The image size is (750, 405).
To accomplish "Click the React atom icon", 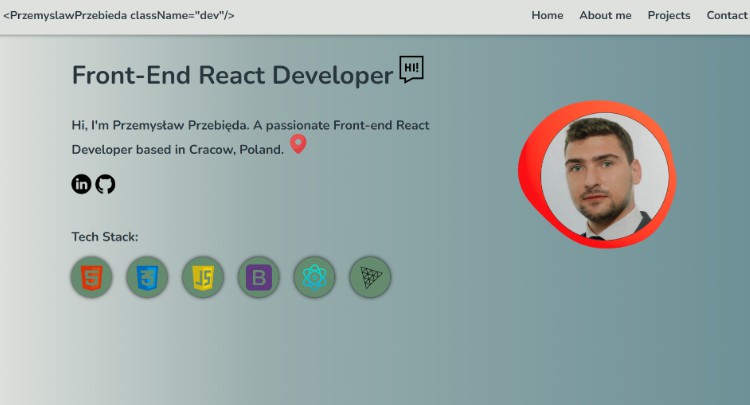I will pos(314,277).
